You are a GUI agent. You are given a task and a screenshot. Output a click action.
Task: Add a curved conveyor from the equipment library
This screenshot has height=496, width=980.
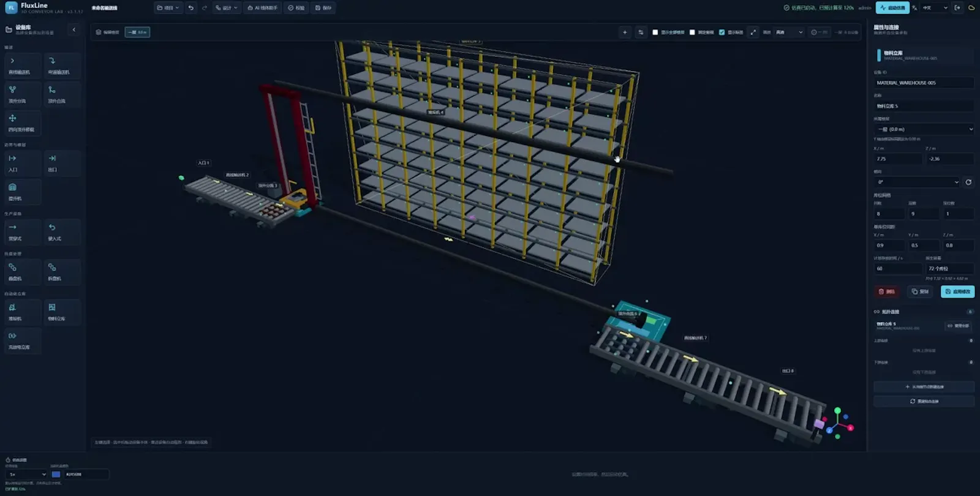click(x=62, y=65)
